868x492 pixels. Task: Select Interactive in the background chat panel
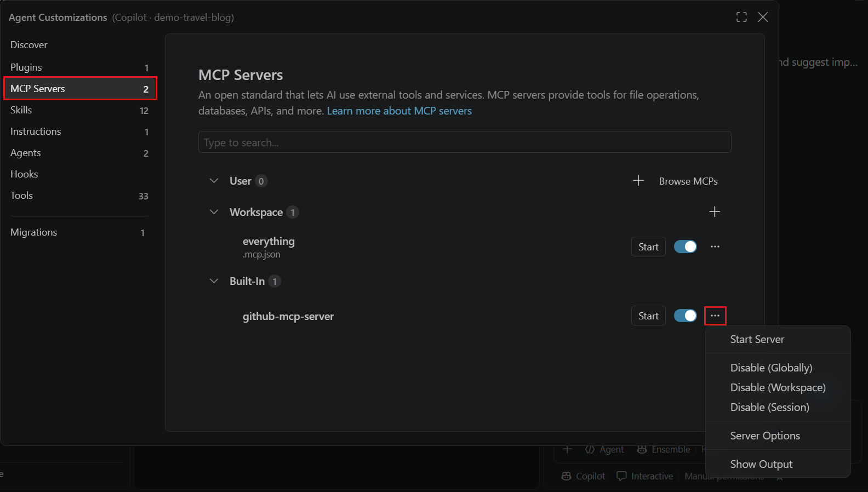click(645, 476)
